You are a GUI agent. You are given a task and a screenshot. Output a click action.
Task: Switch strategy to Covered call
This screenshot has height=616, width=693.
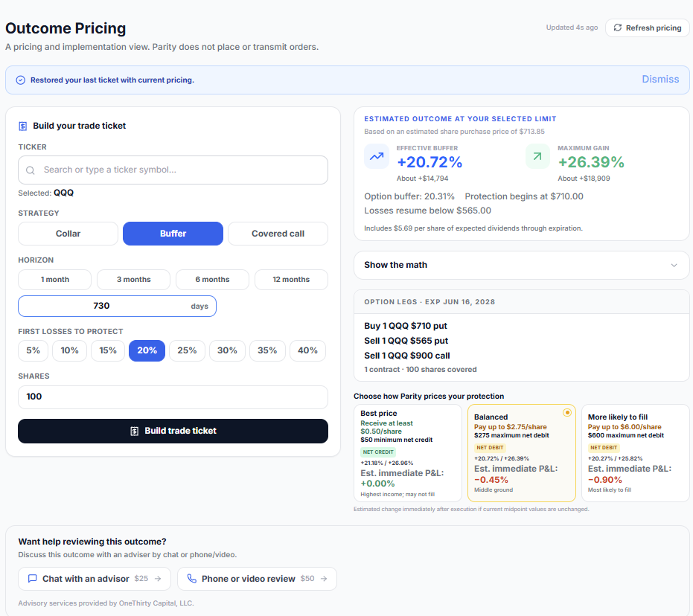(278, 234)
